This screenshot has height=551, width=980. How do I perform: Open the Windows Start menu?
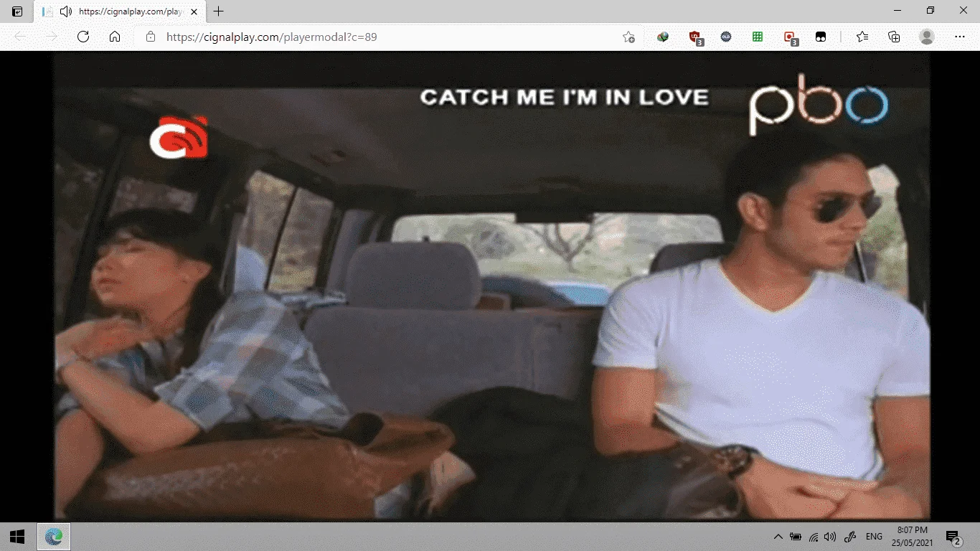[x=17, y=536]
